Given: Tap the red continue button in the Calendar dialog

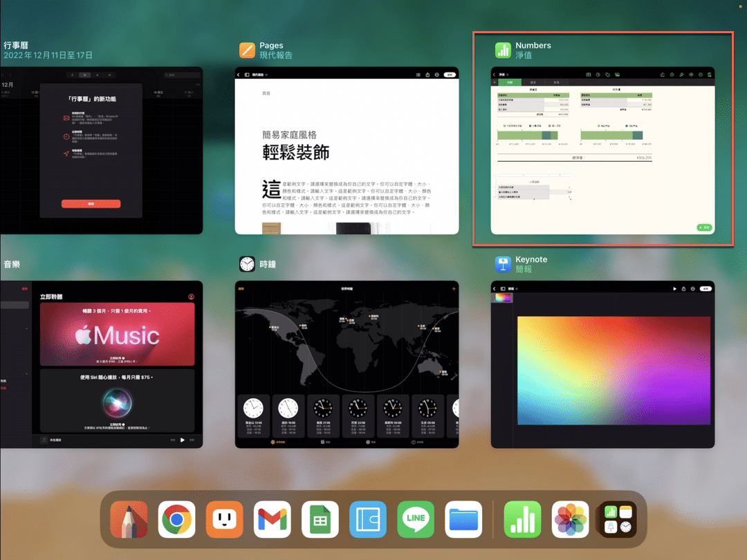Looking at the screenshot, I should pyautogui.click(x=91, y=204).
